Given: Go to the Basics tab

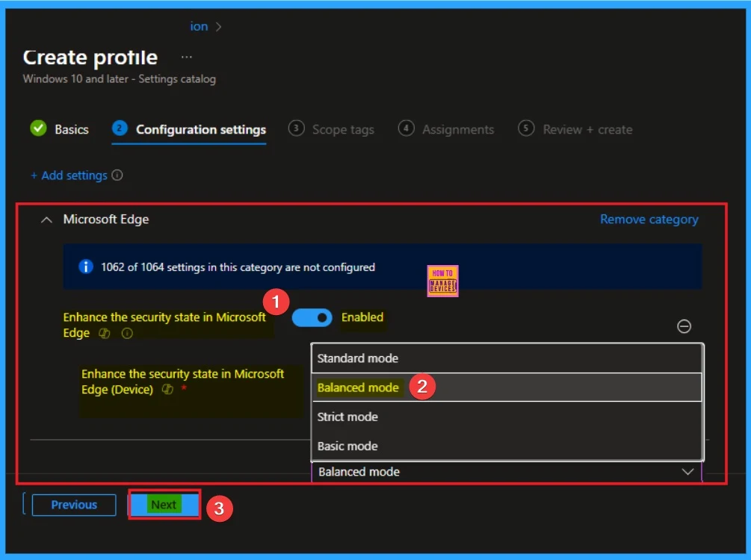Looking at the screenshot, I should (x=59, y=129).
